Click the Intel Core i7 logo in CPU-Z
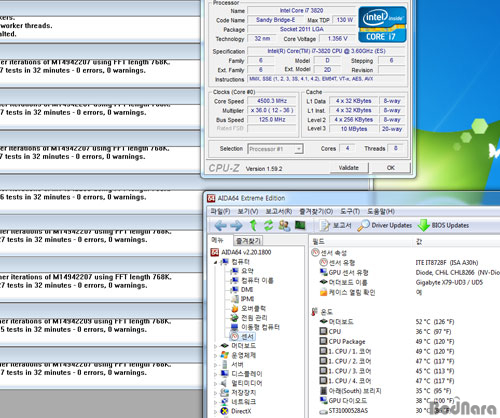500x418 pixels. click(383, 25)
